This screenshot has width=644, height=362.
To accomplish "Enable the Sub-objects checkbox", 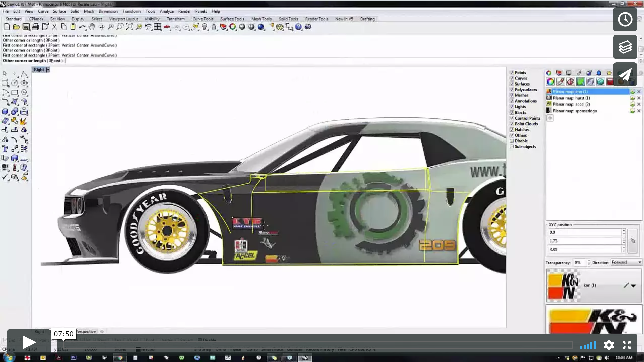I will tap(512, 147).
